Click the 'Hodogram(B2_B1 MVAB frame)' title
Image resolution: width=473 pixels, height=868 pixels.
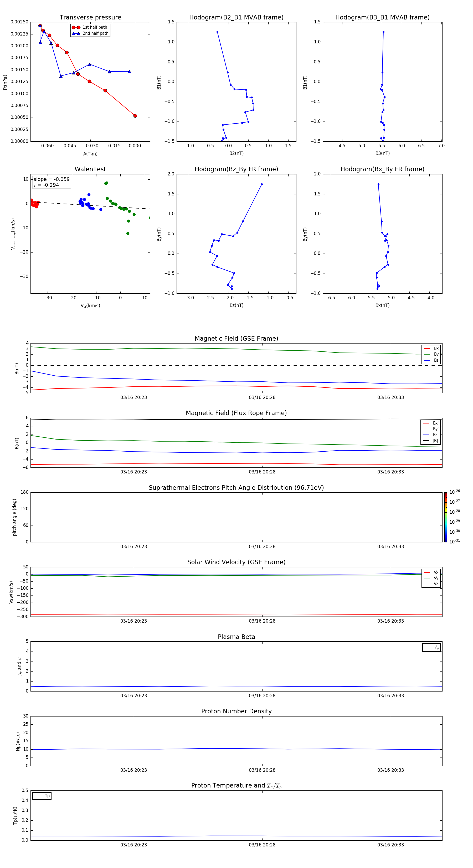[236, 17]
